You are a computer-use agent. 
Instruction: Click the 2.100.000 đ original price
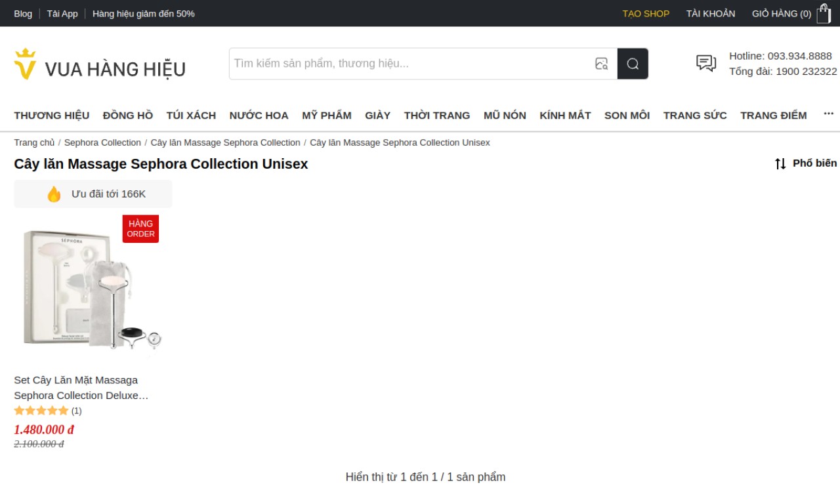(x=39, y=444)
